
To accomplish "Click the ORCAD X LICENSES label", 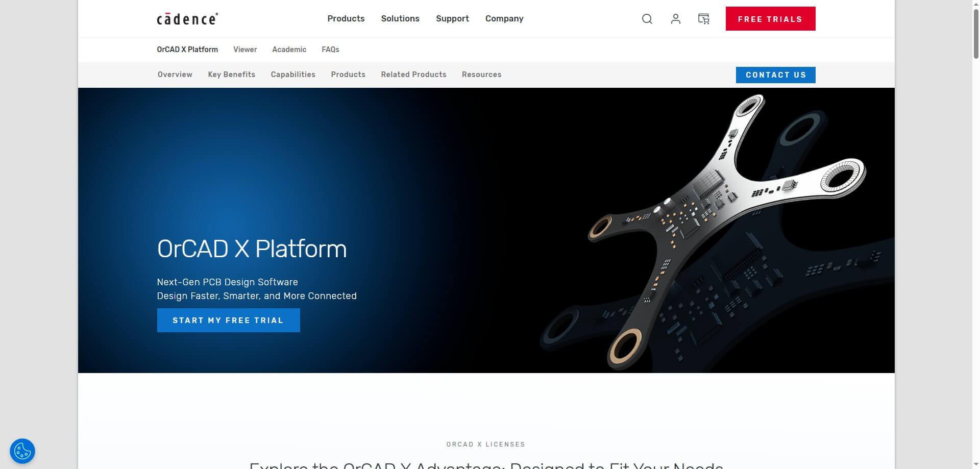I will point(486,445).
